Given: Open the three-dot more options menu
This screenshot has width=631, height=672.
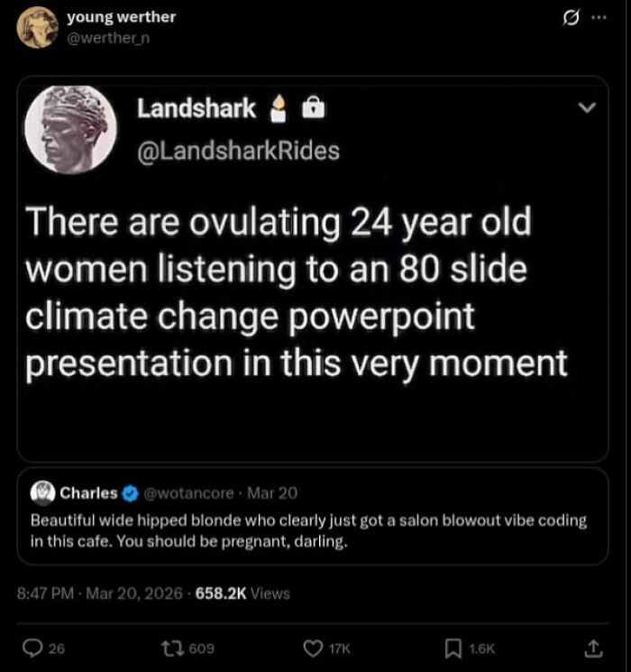Looking at the screenshot, I should [x=599, y=17].
